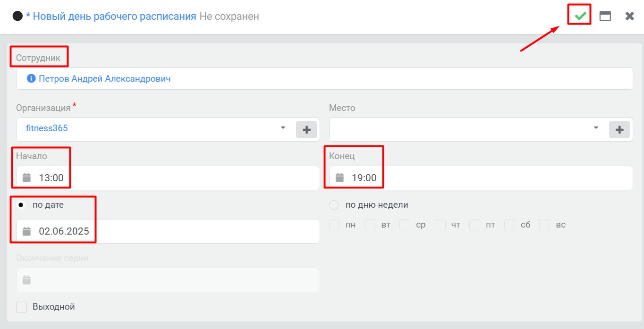Add new Место with plus button
Screen dimensions: 644x329
pos(619,129)
